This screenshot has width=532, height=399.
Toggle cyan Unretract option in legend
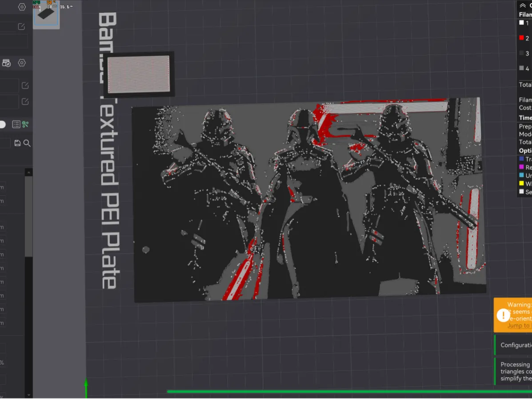click(521, 175)
